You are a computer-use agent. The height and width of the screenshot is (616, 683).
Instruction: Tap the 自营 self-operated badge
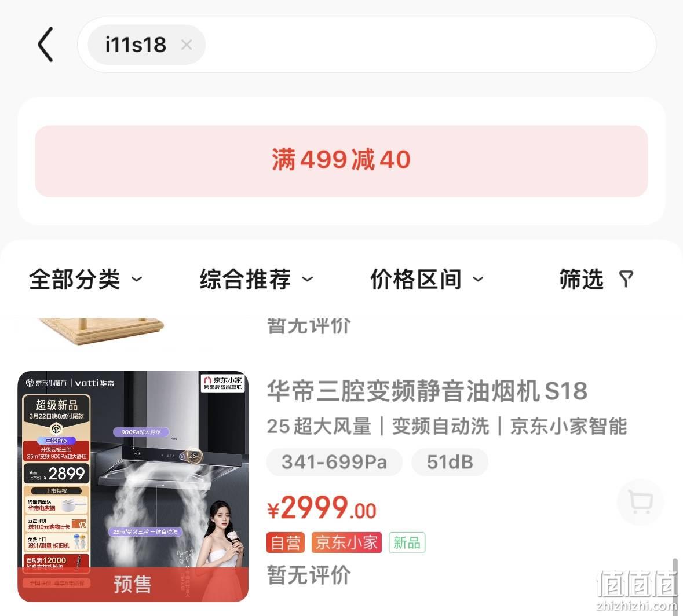286,542
